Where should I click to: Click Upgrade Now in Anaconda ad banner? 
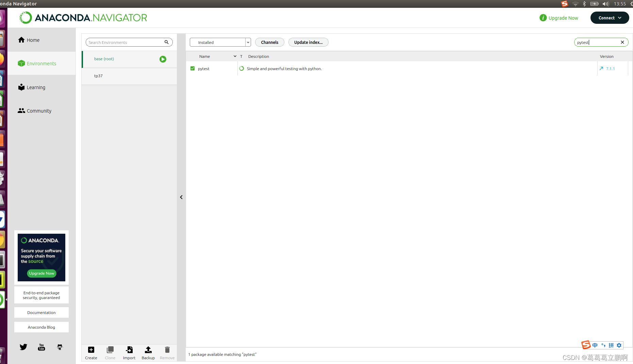tap(41, 273)
